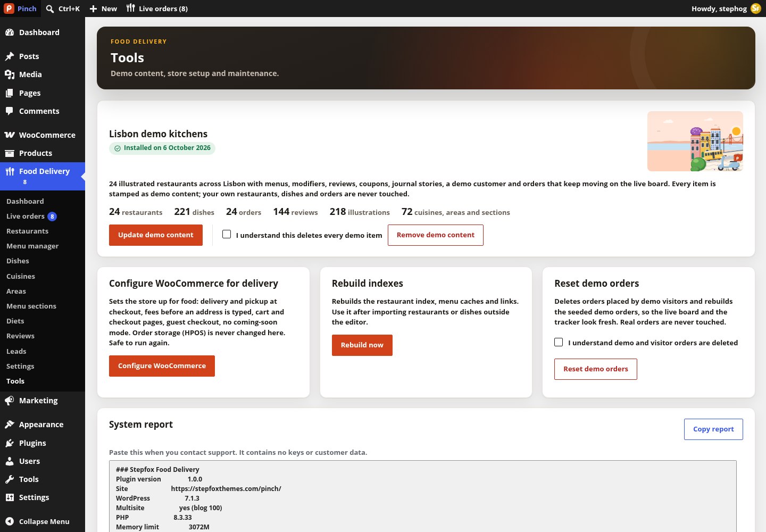
Task: Click the Users person icon
Action: tap(10, 461)
